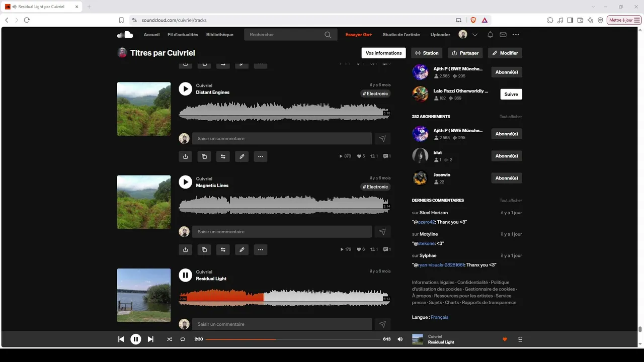Unfollow Ajith P under 252 Abonnements
This screenshot has width=644, height=362.
pos(507,134)
